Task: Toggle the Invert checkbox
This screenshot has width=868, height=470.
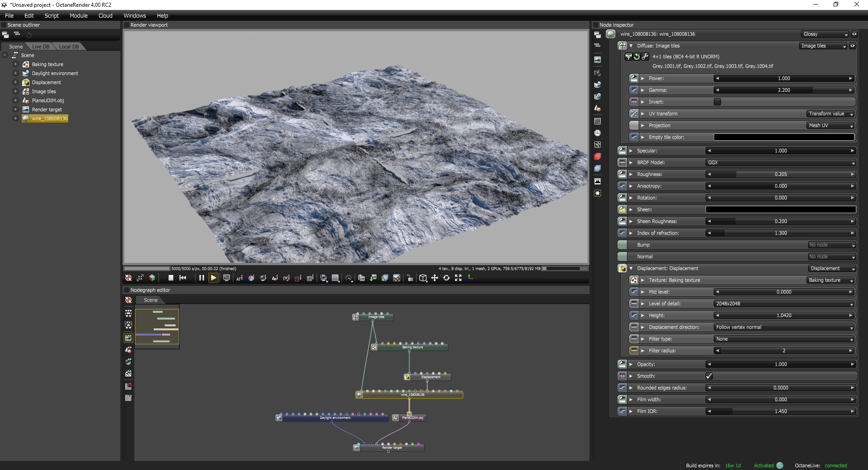Action: click(x=717, y=102)
